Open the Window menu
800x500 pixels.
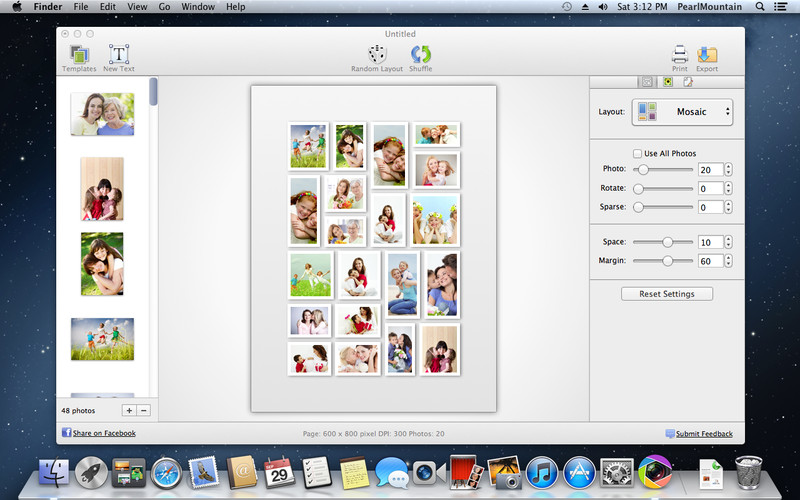(x=198, y=7)
